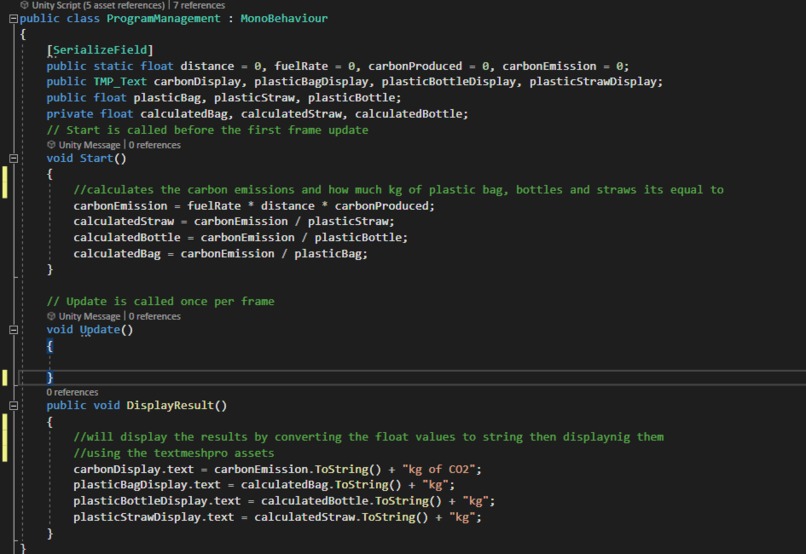
Task: Click comment '// Start is called before the first frame update'
Action: tap(207, 130)
